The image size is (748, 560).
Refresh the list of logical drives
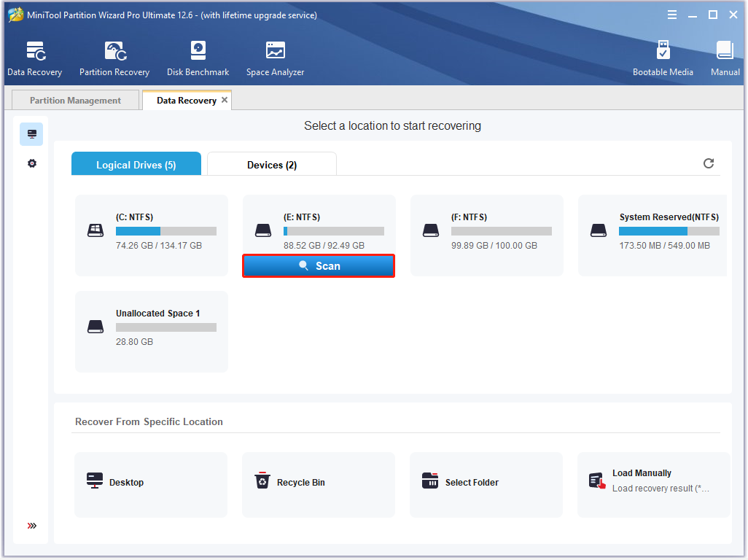(708, 163)
